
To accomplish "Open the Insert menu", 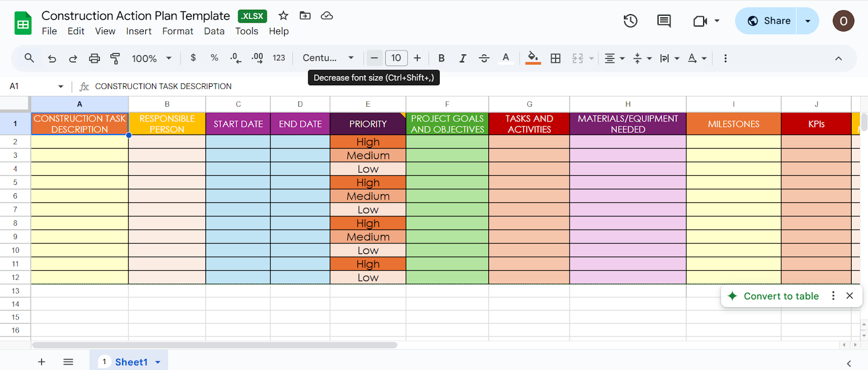I will tap(139, 31).
